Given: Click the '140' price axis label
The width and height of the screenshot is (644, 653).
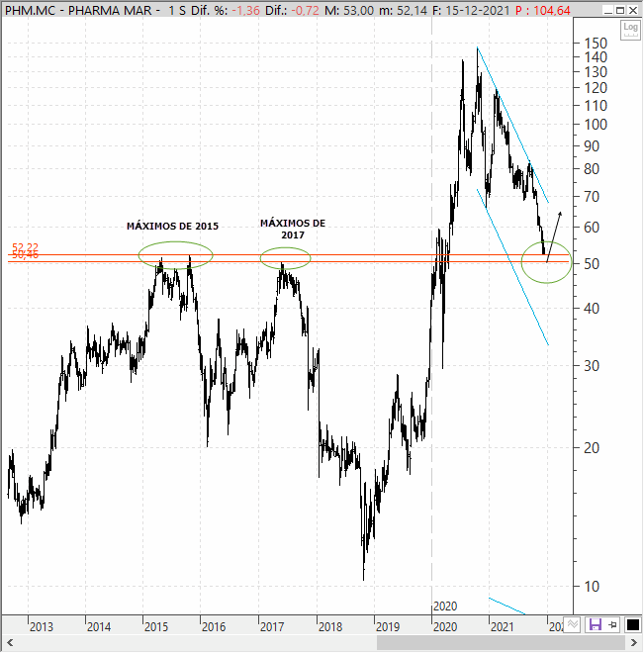Looking at the screenshot, I should 596,57.
